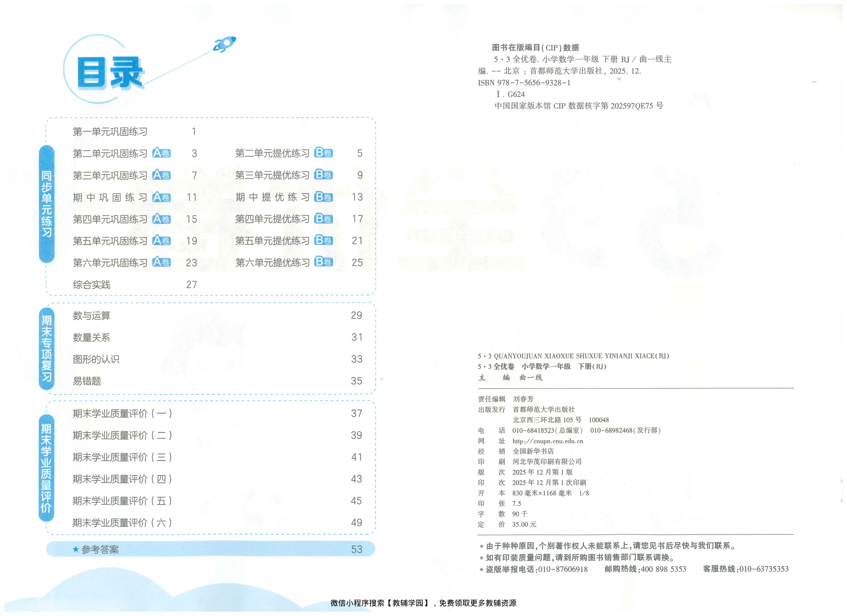
Task: Select the B卷 badge for 第二单元提优练习
Action: pyautogui.click(x=324, y=153)
